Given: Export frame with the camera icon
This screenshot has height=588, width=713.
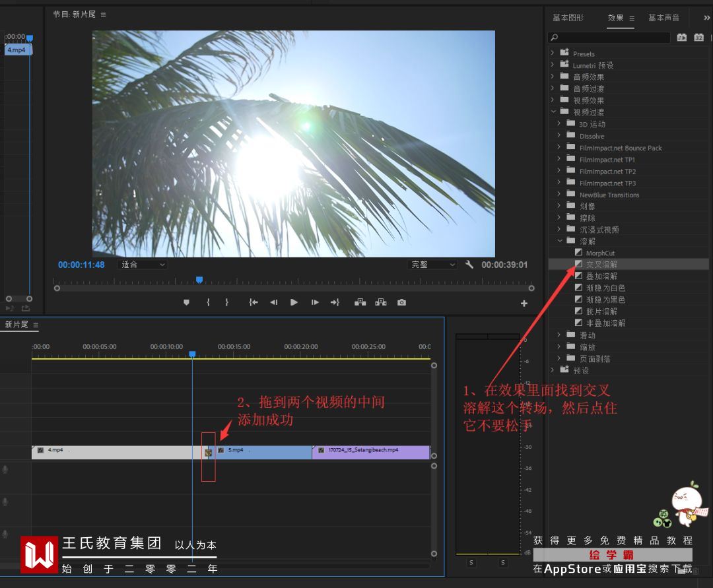Looking at the screenshot, I should 401,302.
